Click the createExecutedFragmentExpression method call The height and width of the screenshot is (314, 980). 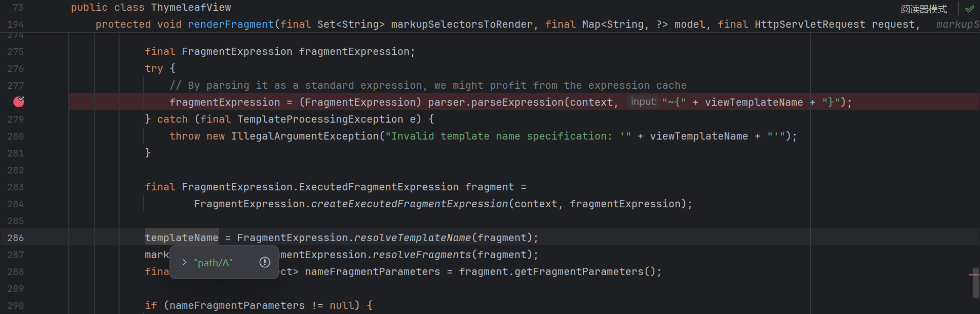coord(409,204)
